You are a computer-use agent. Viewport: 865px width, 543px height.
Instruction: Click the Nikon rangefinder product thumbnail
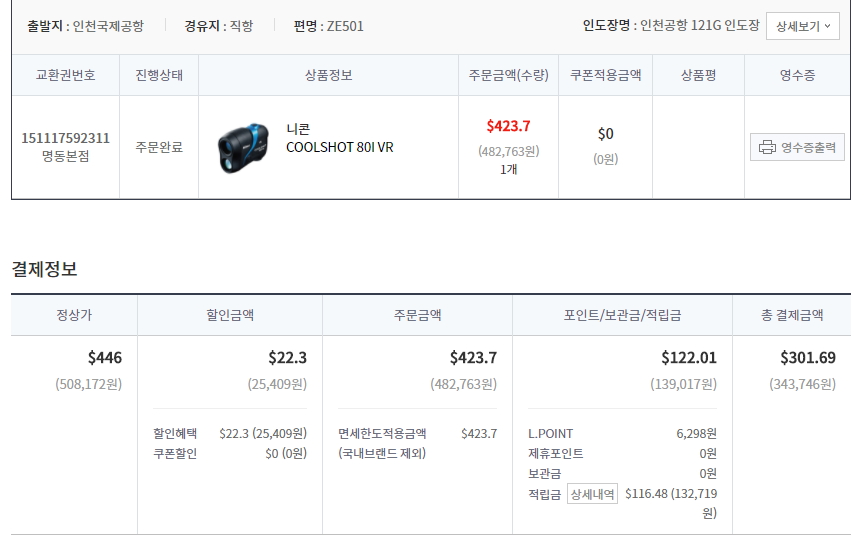click(242, 147)
